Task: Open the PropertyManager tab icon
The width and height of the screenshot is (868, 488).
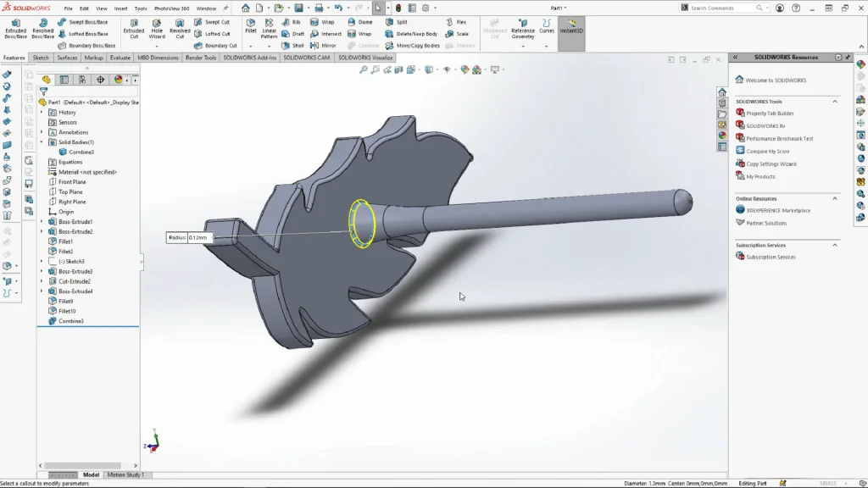Action: coord(64,80)
